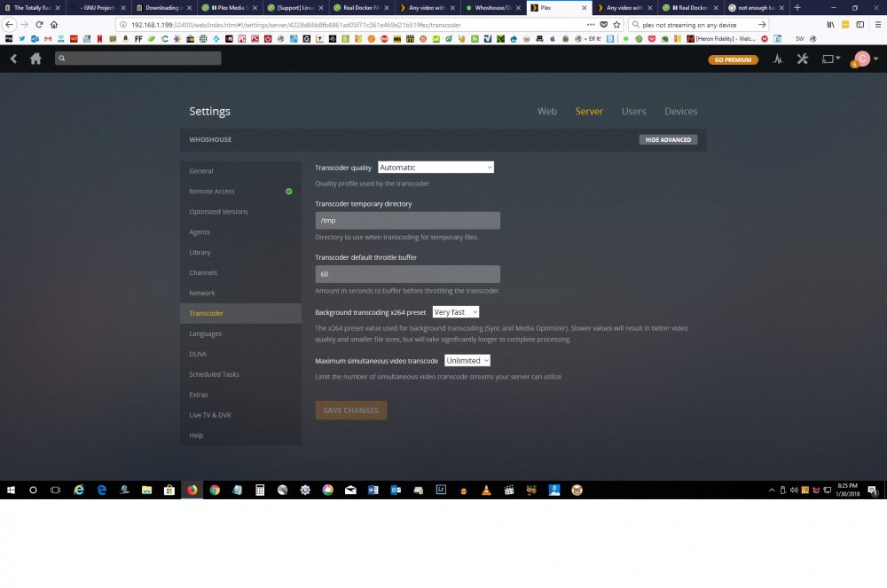Screen dimensions: 887x588
Task: Open Transcoder quality dropdown
Action: 436,168
